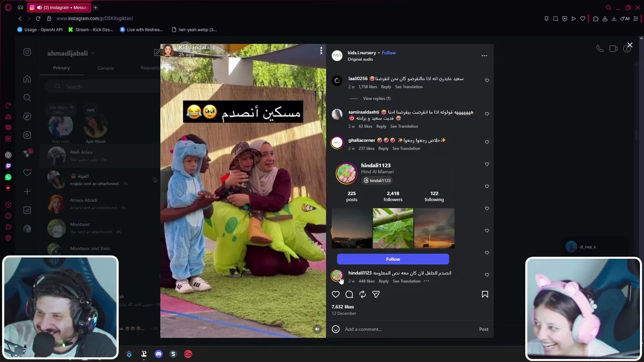Open WhatsApp in the Opera sidebar

pos(8,177)
